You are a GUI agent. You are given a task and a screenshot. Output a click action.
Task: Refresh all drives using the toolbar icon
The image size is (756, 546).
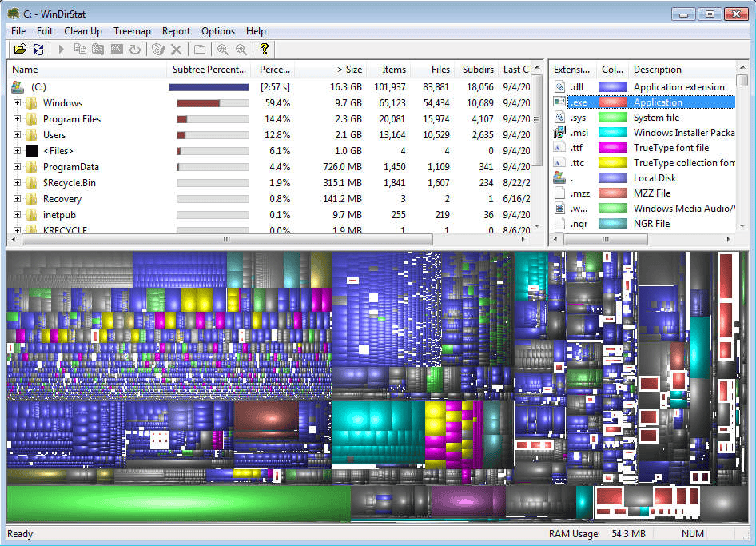point(38,48)
